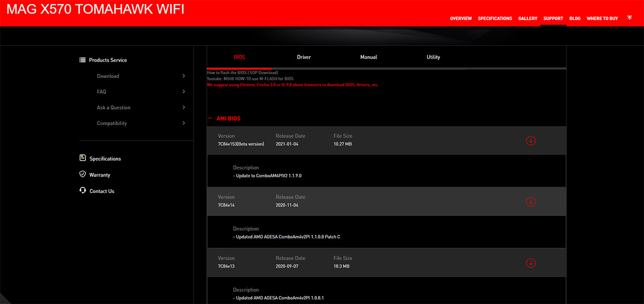644x304 pixels.
Task: Expand the FAQ submenu chevron
Action: 184,91
